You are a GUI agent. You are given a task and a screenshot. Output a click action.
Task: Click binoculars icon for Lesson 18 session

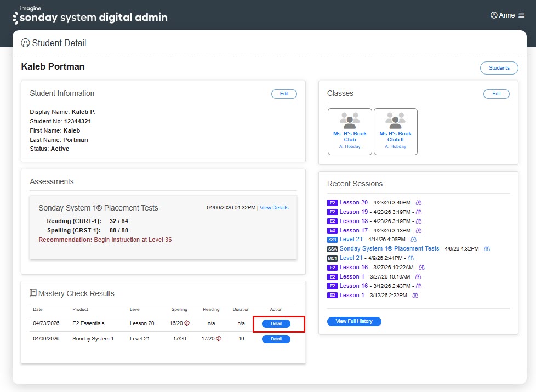[419, 221]
